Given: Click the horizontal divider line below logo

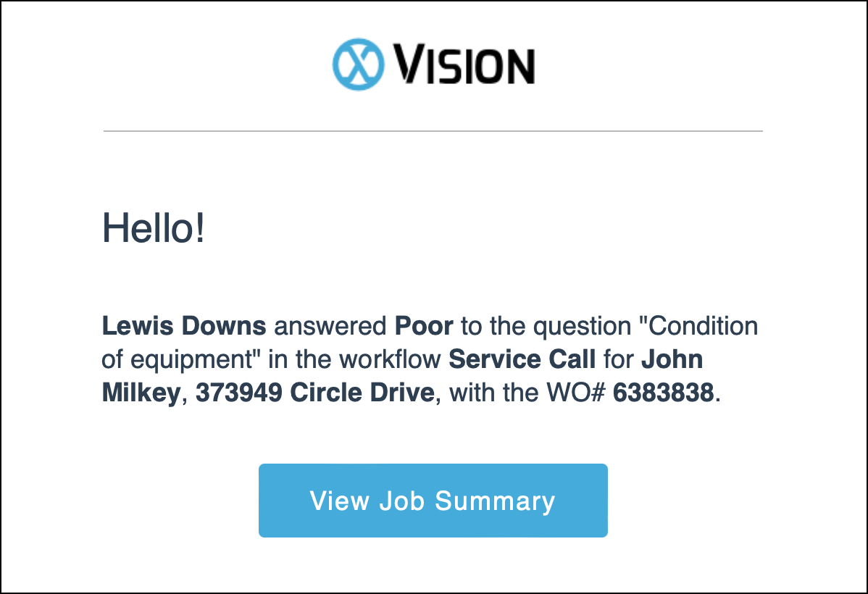Looking at the screenshot, I should click(x=433, y=131).
